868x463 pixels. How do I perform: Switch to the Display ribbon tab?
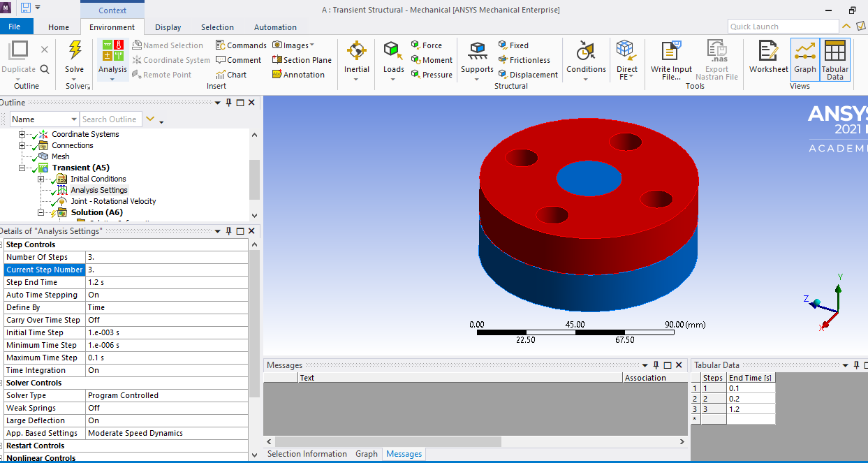click(x=168, y=27)
